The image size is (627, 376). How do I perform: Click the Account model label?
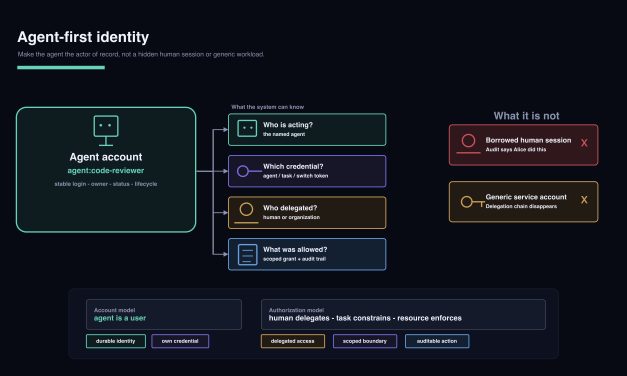click(114, 310)
